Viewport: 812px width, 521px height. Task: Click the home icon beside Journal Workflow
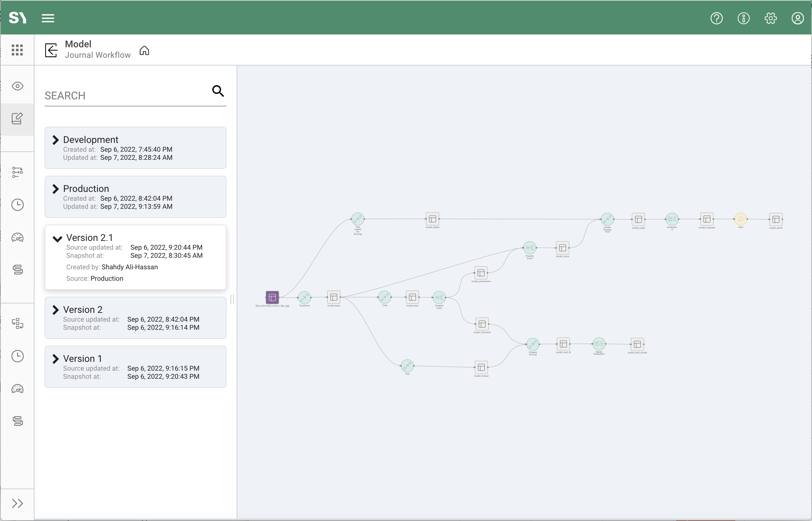[144, 50]
